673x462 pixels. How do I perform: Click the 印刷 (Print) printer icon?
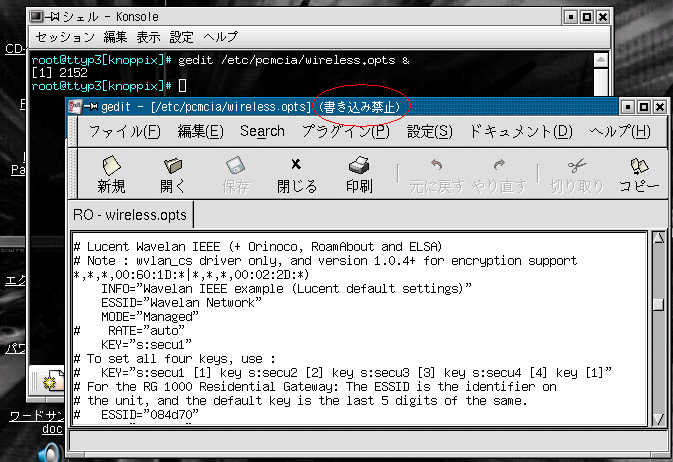[x=359, y=165]
